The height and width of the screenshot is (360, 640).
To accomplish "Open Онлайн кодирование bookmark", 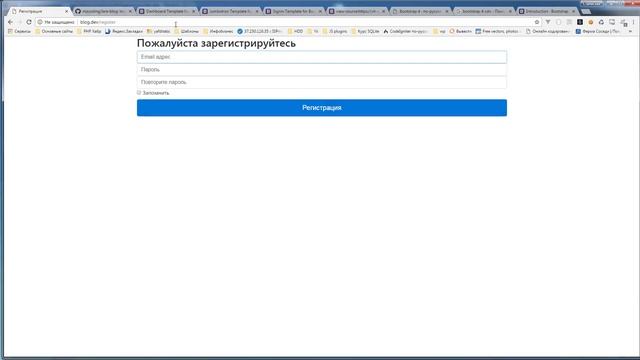I will (x=548, y=31).
